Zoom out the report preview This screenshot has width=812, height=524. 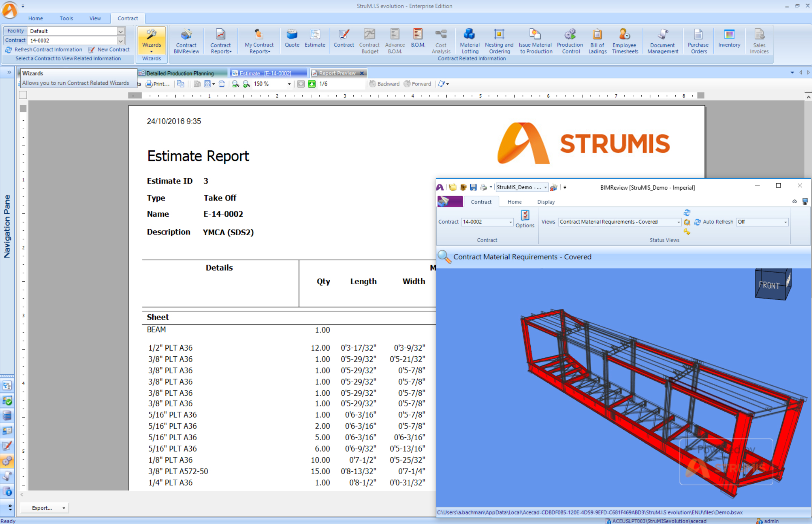click(x=235, y=84)
